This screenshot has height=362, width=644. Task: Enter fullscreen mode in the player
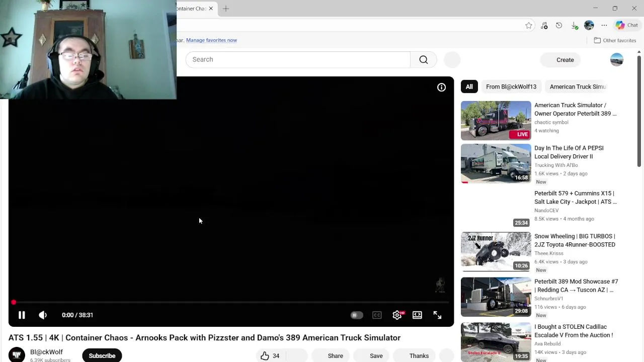coord(437,315)
